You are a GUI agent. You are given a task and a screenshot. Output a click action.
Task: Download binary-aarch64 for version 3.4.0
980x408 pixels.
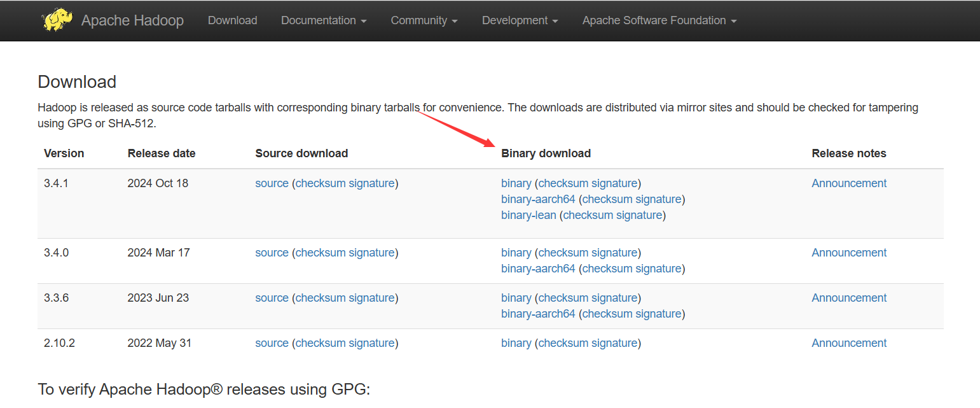coord(538,269)
